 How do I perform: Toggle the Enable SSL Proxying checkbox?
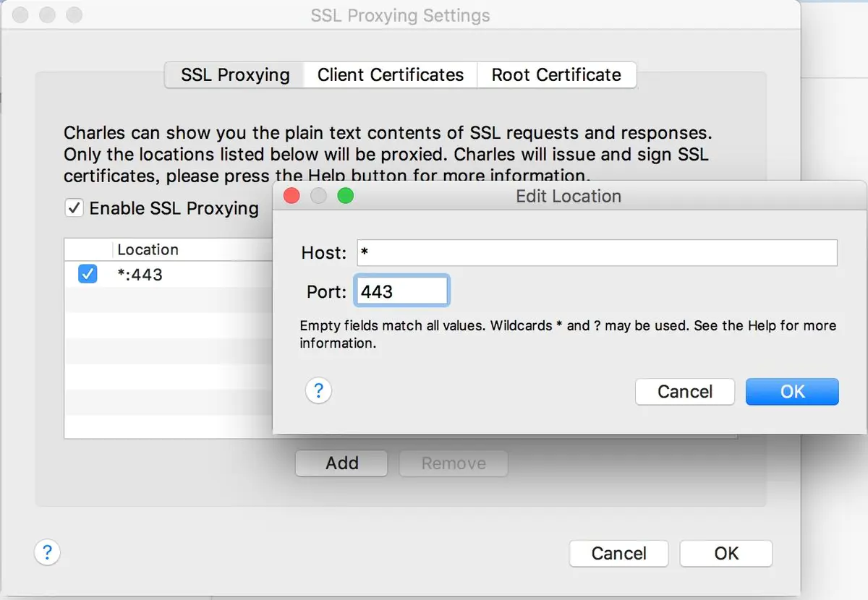(x=74, y=208)
